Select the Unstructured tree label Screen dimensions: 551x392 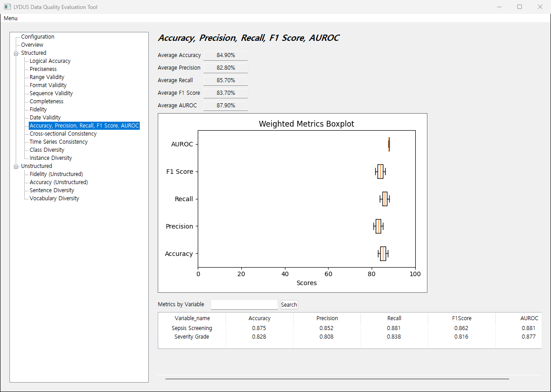point(37,166)
